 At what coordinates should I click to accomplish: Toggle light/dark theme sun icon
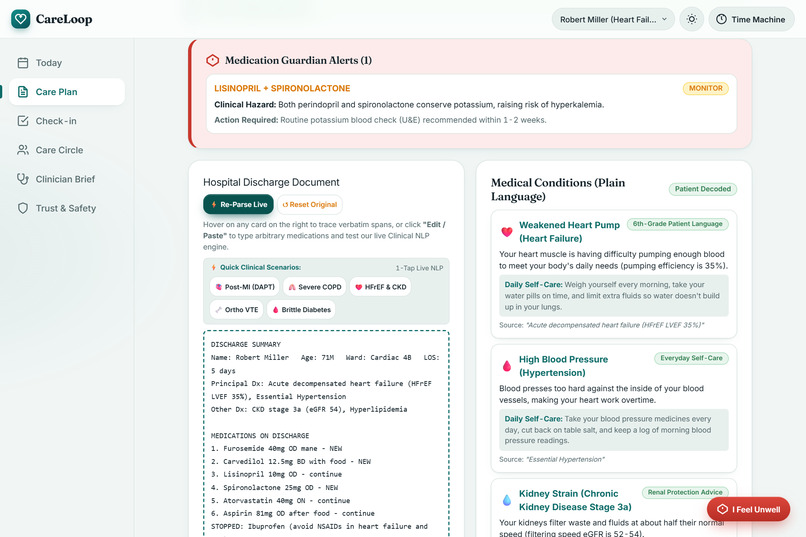(x=692, y=20)
